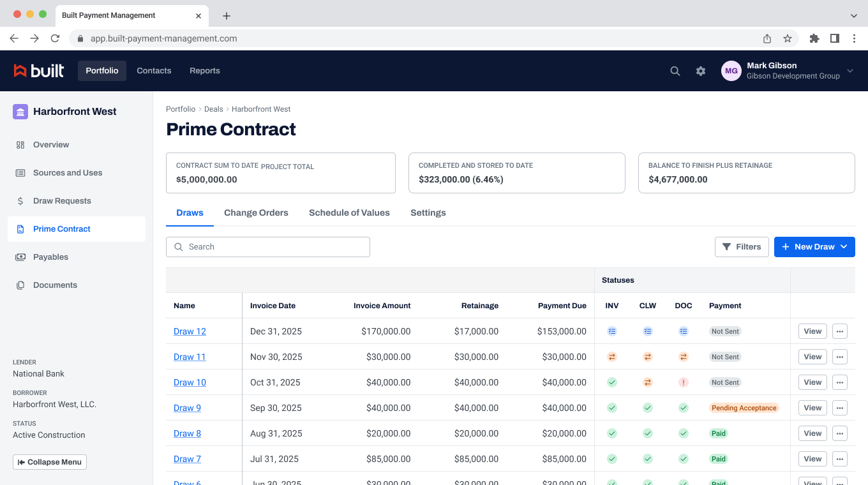Open settings gear icon in header
This screenshot has height=485, width=868.
click(x=701, y=71)
